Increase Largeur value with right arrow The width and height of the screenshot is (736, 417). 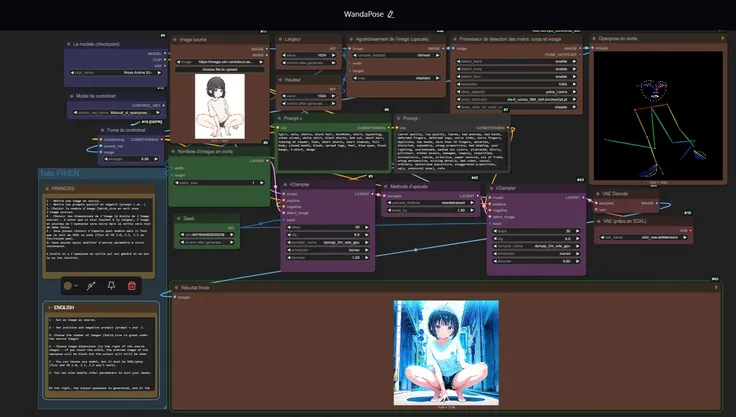pos(333,55)
